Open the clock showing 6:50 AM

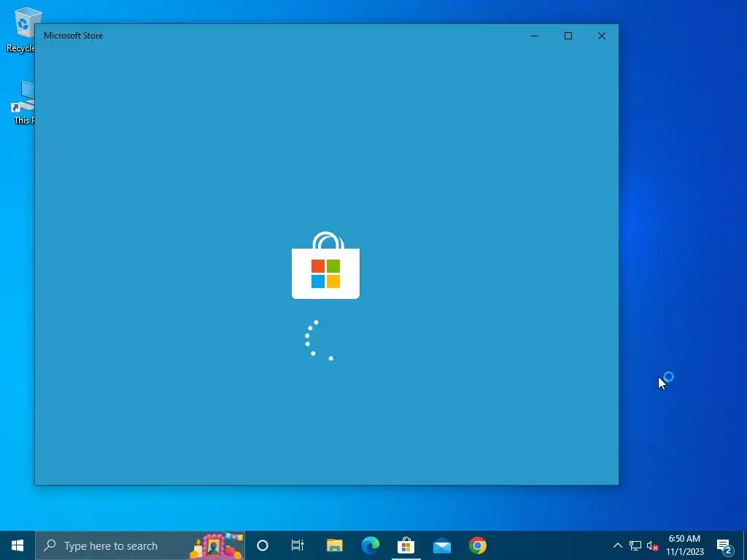tap(684, 545)
